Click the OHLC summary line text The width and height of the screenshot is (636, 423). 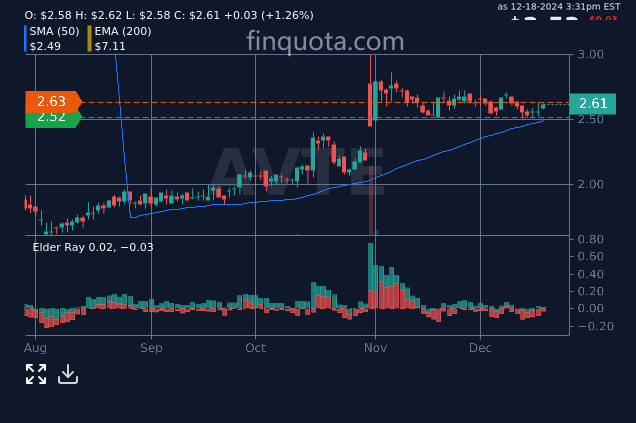169,15
